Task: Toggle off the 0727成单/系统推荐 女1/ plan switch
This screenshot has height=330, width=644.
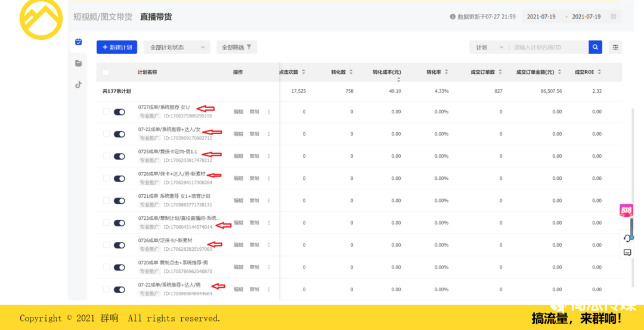Action: (119, 111)
